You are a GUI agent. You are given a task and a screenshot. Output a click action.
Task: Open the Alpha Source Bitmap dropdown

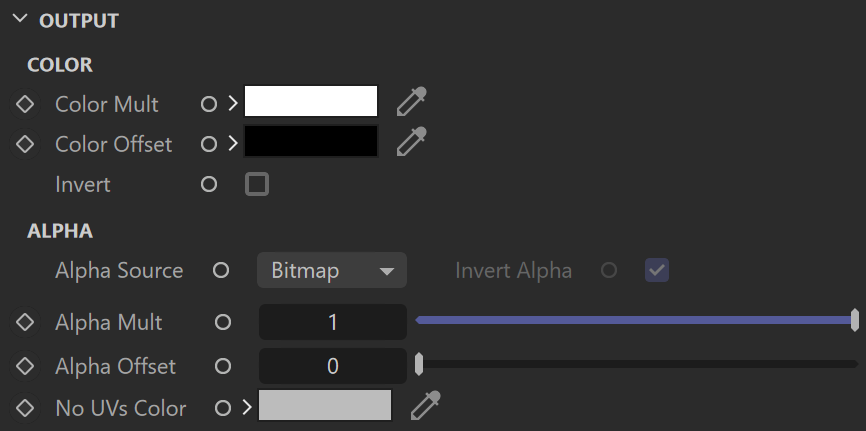click(332, 270)
